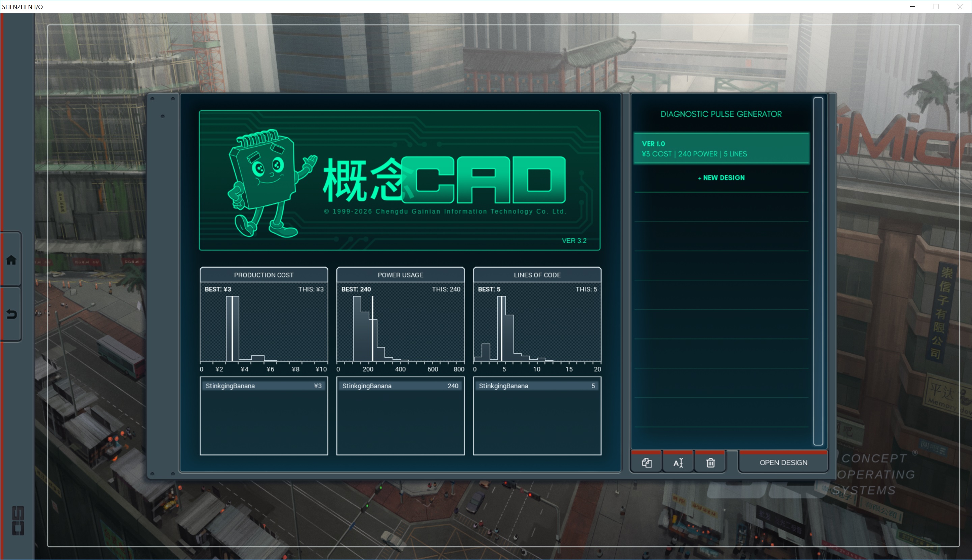Viewport: 972px width, 560px height.
Task: Click the Lines of Code histogram chart
Action: tap(537, 329)
